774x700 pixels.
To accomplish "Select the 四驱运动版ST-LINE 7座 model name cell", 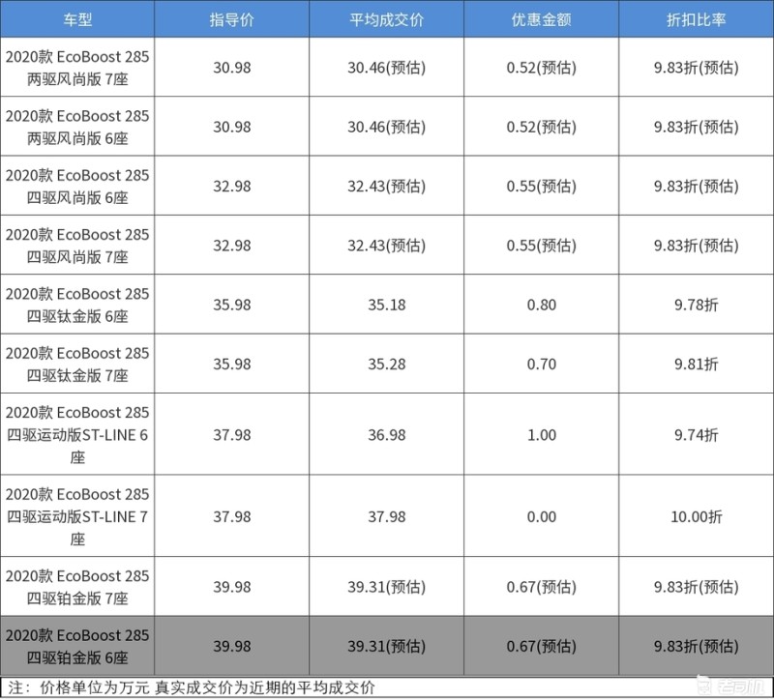I will pos(77,516).
